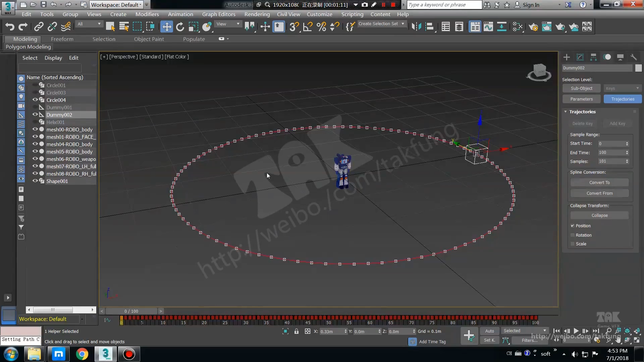
Task: Uncheck the Position collapse checkbox
Action: [573, 226]
